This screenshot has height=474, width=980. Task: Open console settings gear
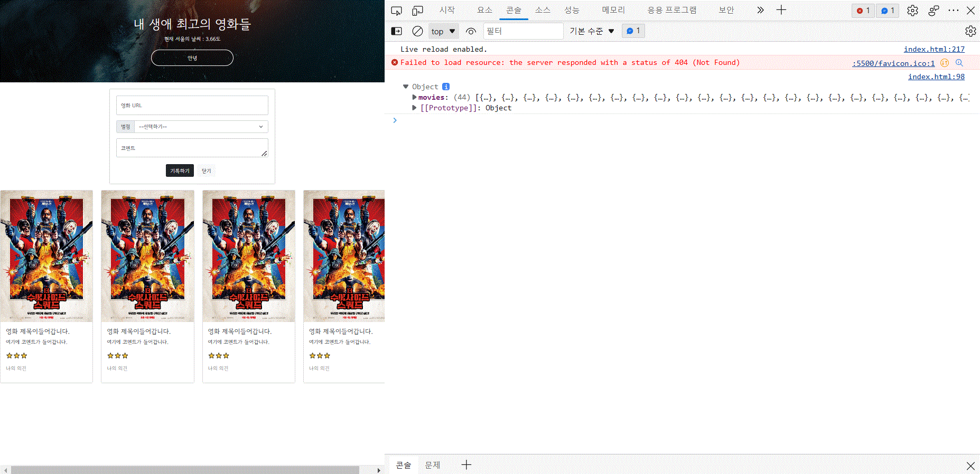[970, 31]
